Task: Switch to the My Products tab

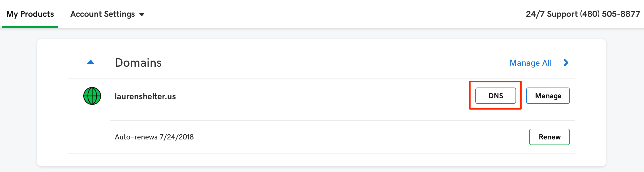Action: (30, 14)
